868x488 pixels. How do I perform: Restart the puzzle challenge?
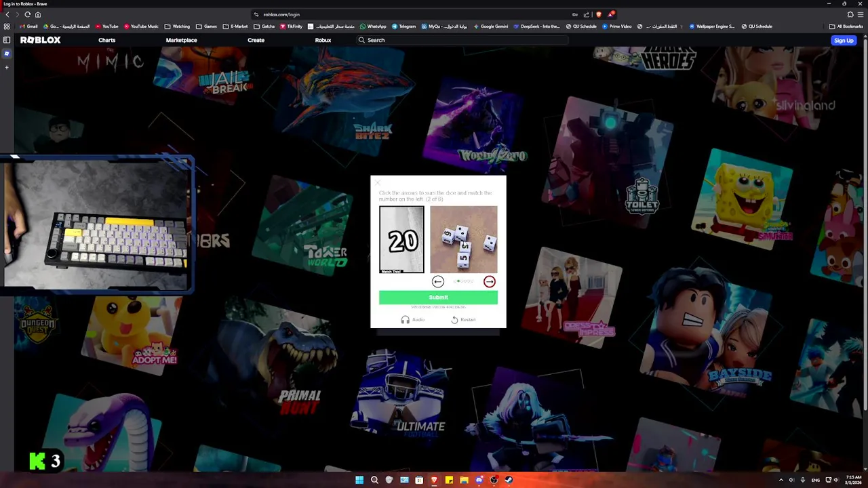pyautogui.click(x=463, y=320)
